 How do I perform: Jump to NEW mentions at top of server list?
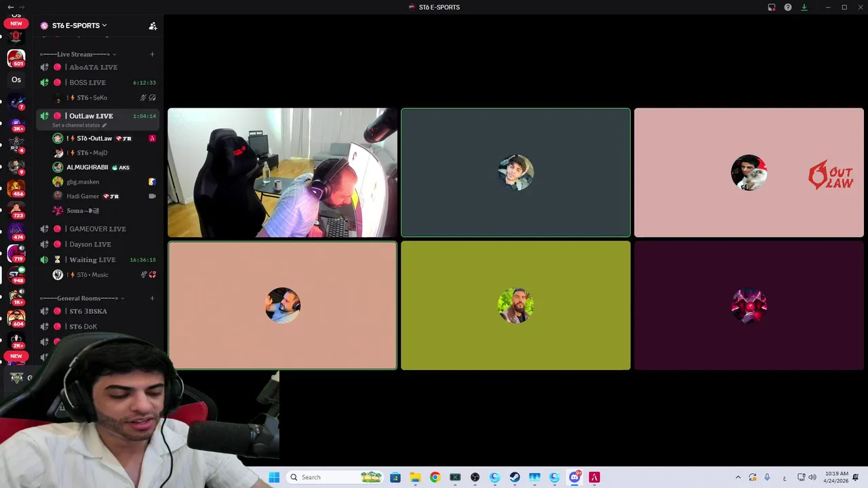pos(16,24)
